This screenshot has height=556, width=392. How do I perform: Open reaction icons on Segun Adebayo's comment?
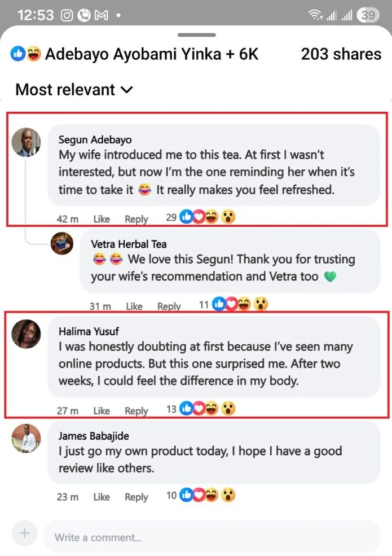click(207, 217)
